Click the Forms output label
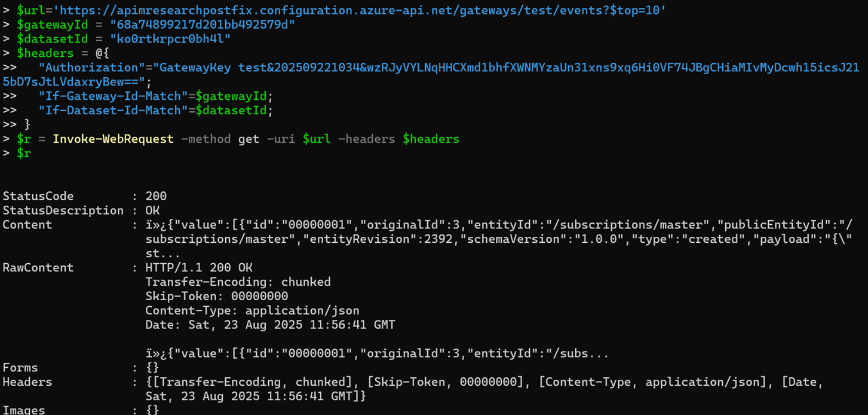868x415 pixels. (x=20, y=368)
